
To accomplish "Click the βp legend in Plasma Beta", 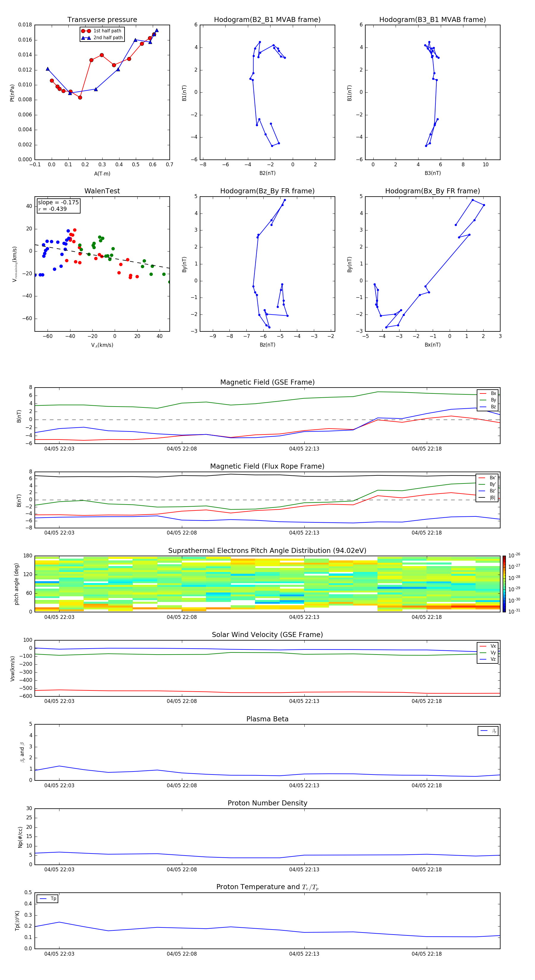I will pos(488,731).
